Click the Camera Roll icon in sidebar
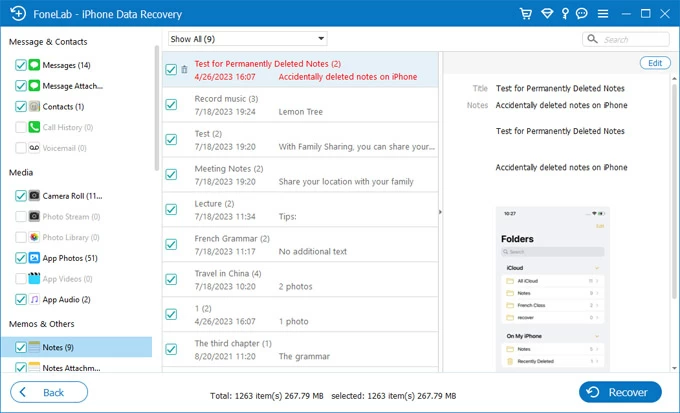 pos(34,196)
